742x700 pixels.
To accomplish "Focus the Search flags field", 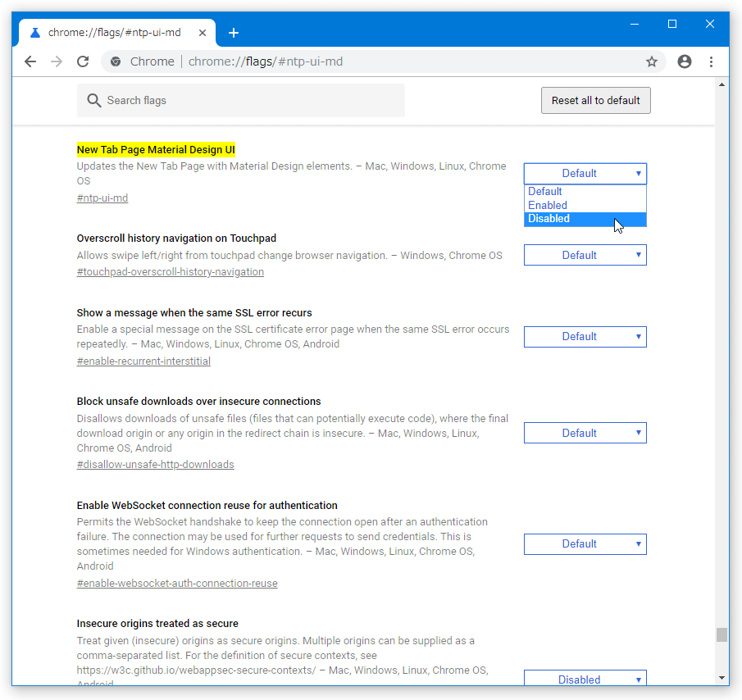I will pos(241,100).
